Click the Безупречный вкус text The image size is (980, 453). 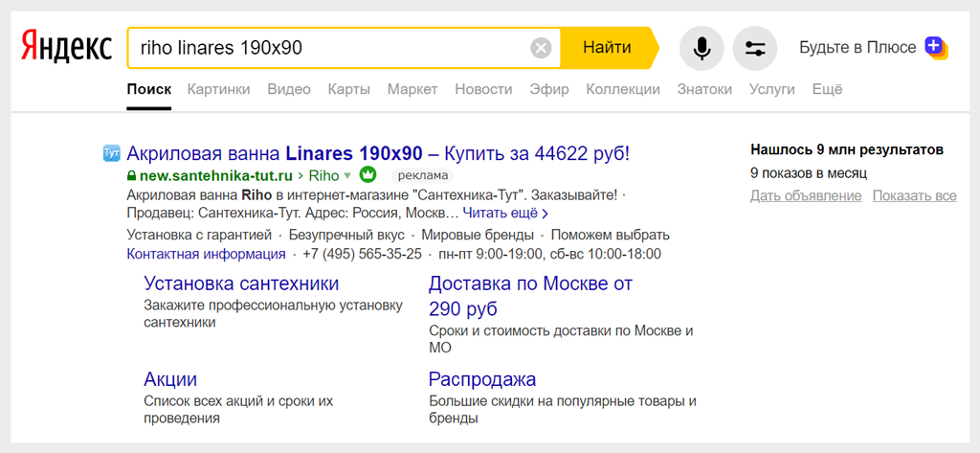[346, 236]
